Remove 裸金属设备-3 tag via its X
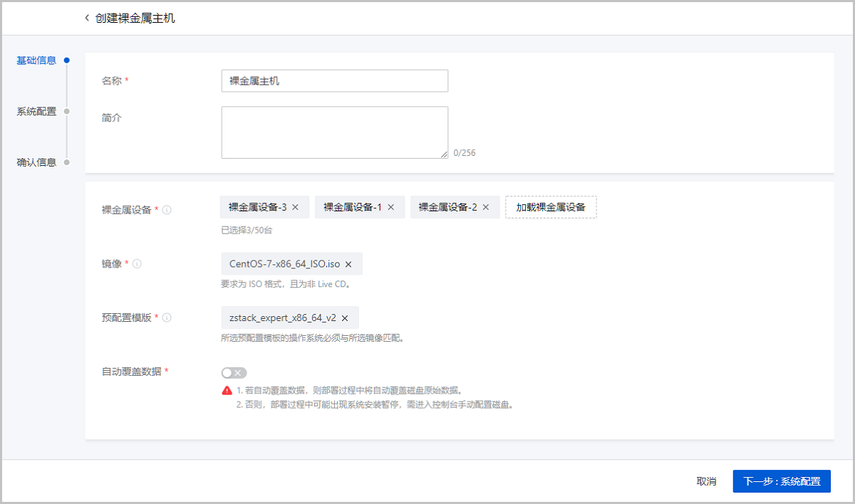This screenshot has height=504, width=855. tap(296, 207)
